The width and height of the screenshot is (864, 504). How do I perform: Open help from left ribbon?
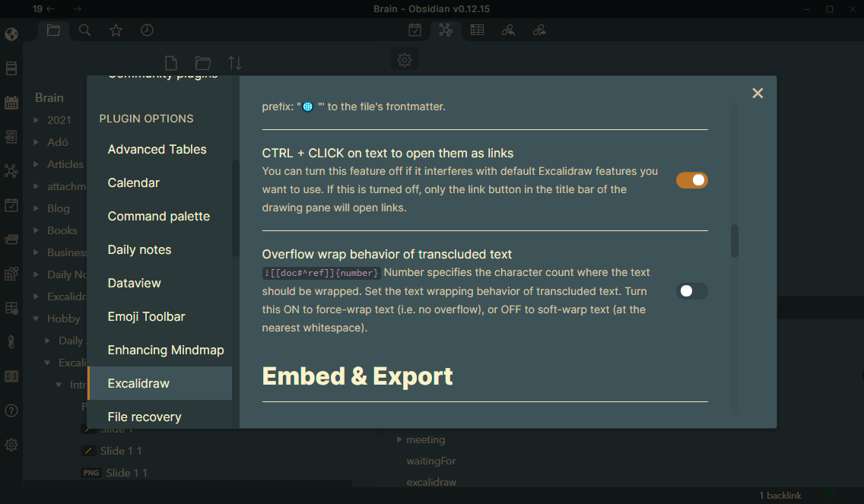click(x=11, y=410)
